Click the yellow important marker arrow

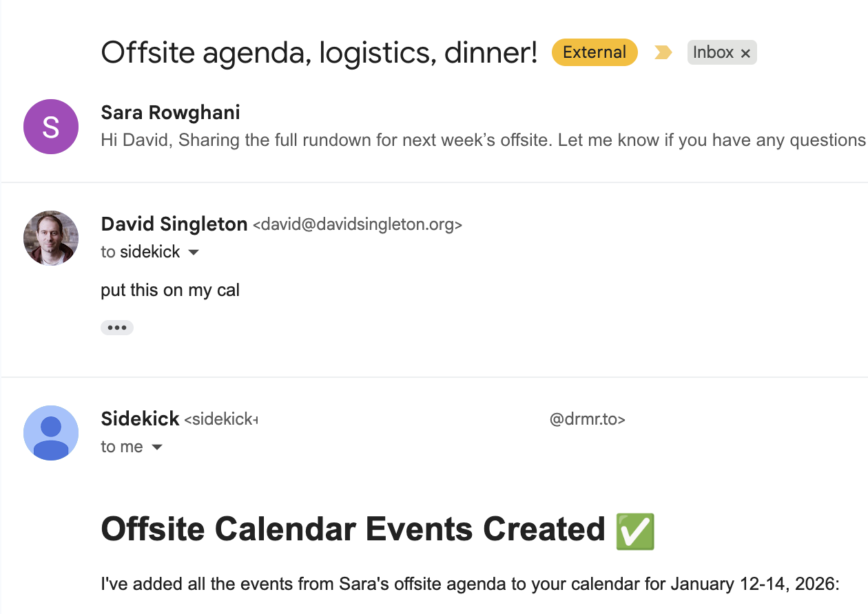(662, 52)
